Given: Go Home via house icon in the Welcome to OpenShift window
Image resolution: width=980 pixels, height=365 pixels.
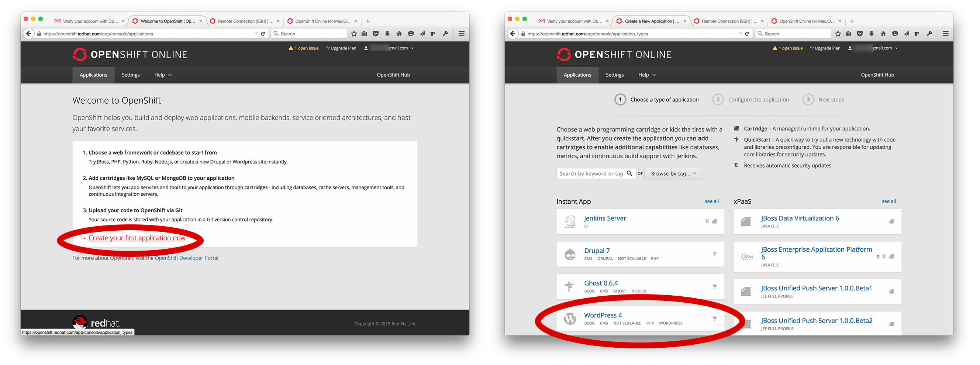Looking at the screenshot, I should click(x=399, y=34).
